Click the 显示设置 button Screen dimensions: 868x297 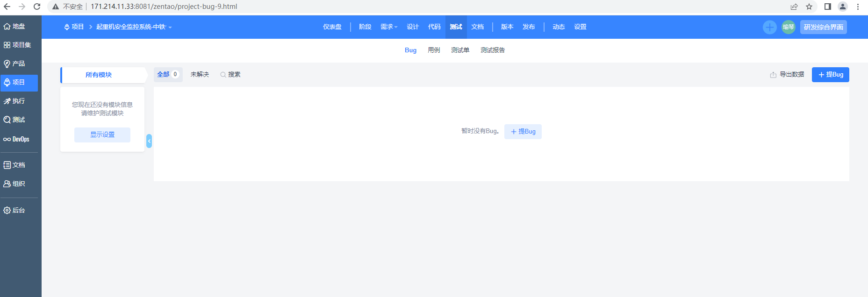point(102,135)
